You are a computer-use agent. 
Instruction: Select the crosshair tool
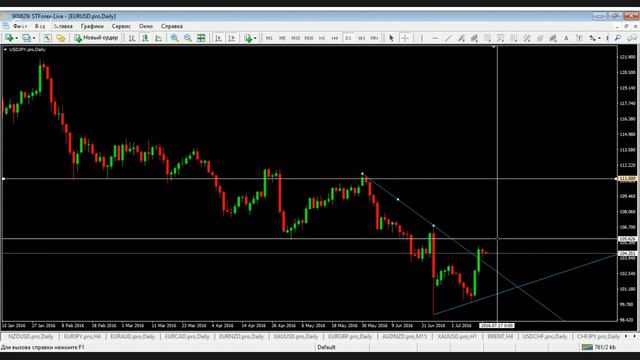tap(405, 38)
